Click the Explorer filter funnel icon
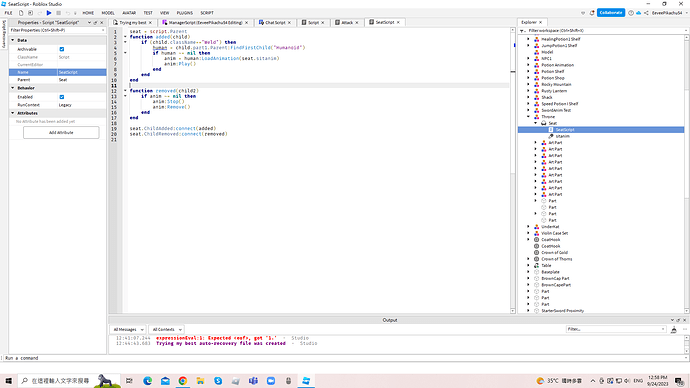This screenshot has height=388, width=690. (522, 31)
